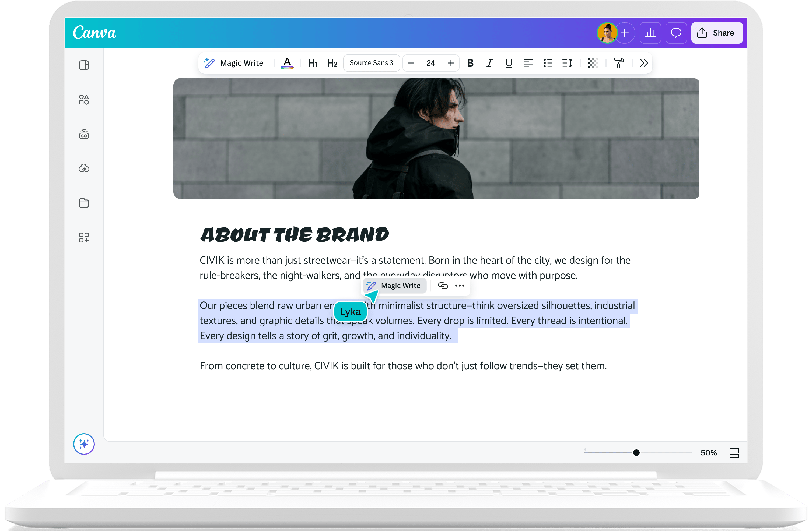Image resolution: width=812 pixels, height=531 pixels.
Task: Expand more toolbar options chevrons
Action: point(643,63)
